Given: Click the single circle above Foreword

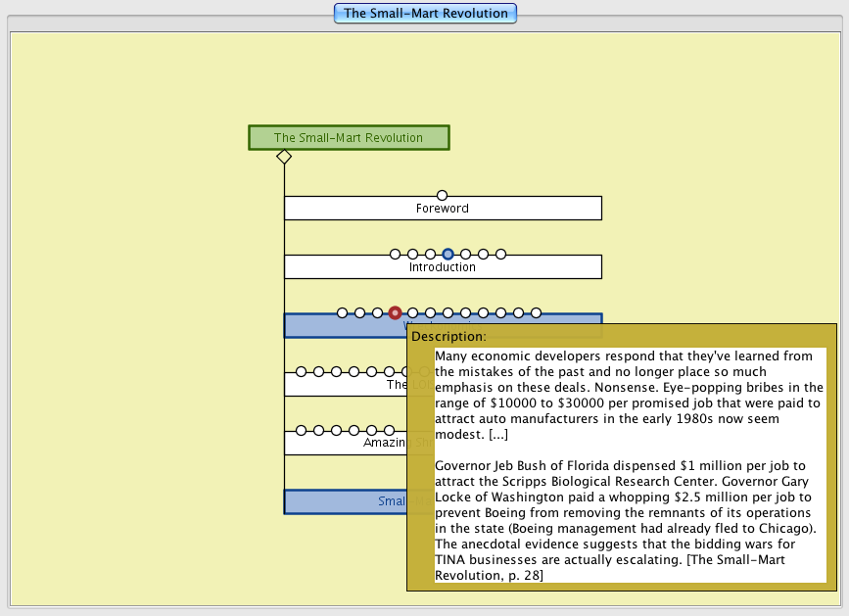Looking at the screenshot, I should [442, 195].
